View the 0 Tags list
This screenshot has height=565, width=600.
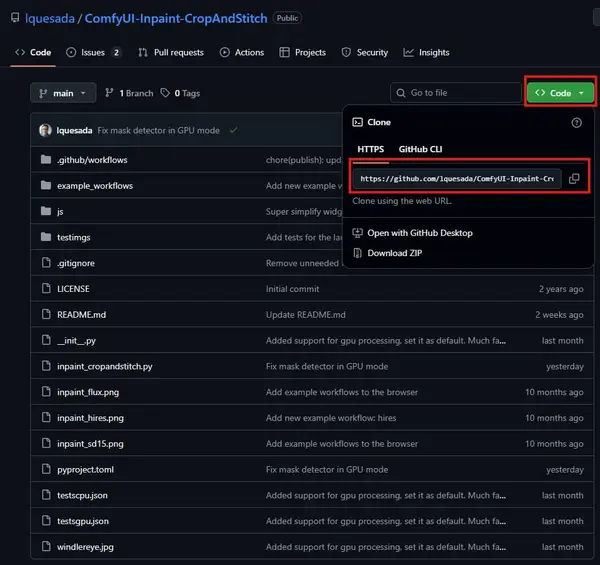point(180,93)
